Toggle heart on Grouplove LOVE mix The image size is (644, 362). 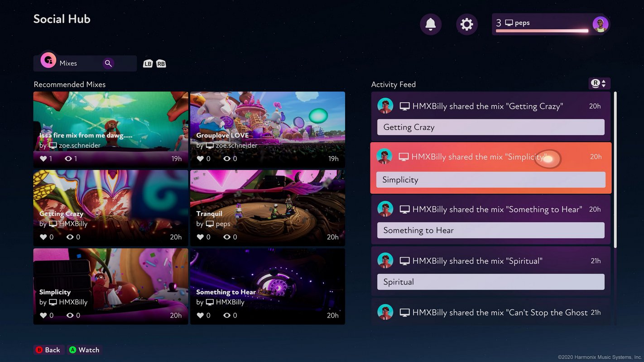[201, 159]
